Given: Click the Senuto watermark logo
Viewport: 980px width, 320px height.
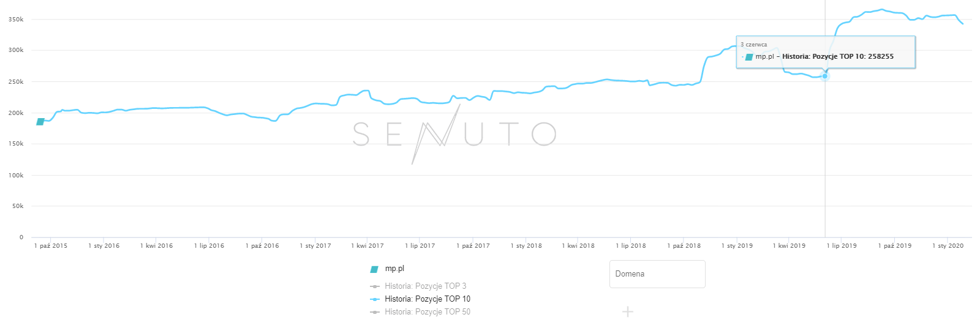Looking at the screenshot, I should pyautogui.click(x=454, y=134).
